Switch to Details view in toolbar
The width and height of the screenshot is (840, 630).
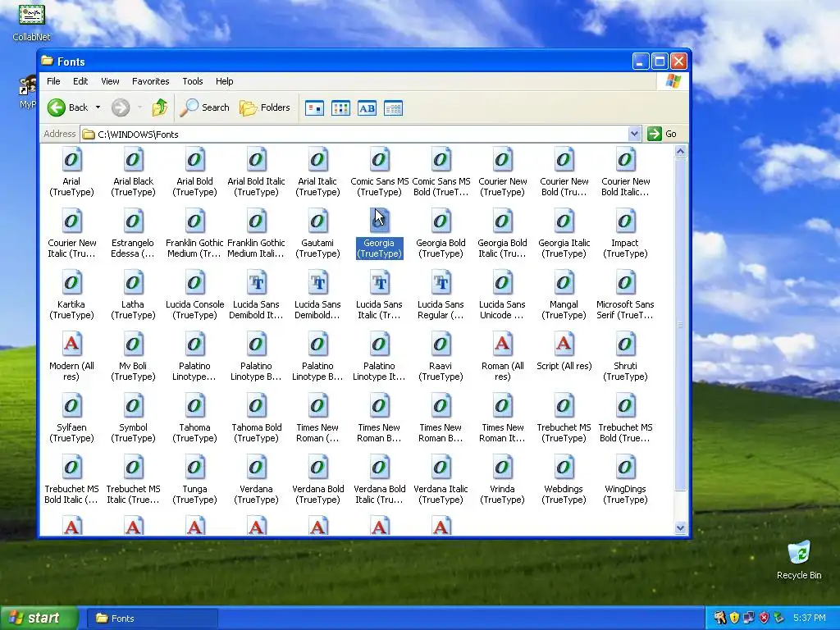pyautogui.click(x=393, y=108)
